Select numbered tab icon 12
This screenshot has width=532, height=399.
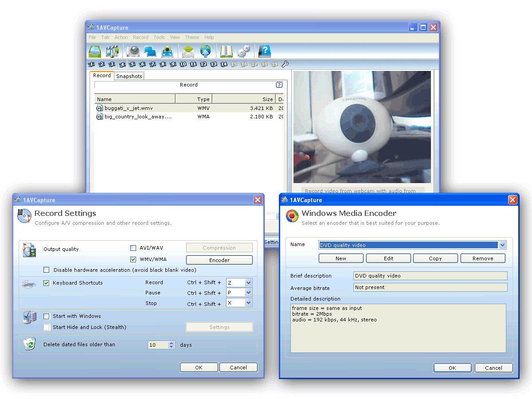coord(204,64)
